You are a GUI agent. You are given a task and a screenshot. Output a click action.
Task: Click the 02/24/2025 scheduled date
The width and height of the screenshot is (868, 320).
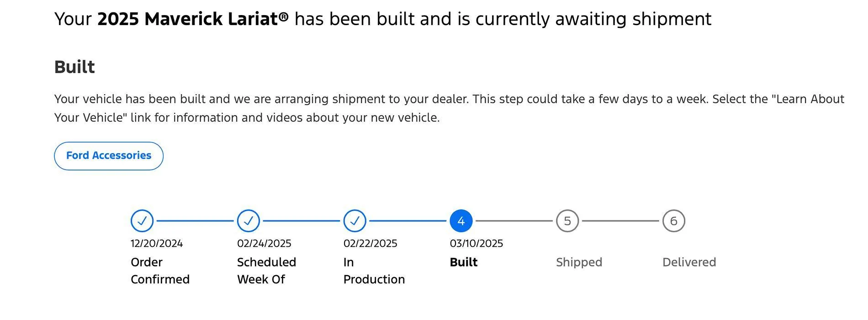click(x=264, y=244)
